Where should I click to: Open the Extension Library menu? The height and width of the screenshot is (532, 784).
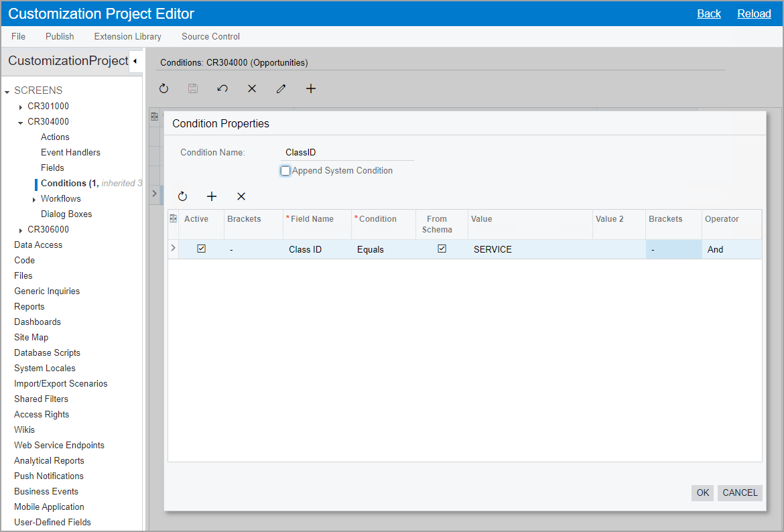click(127, 36)
